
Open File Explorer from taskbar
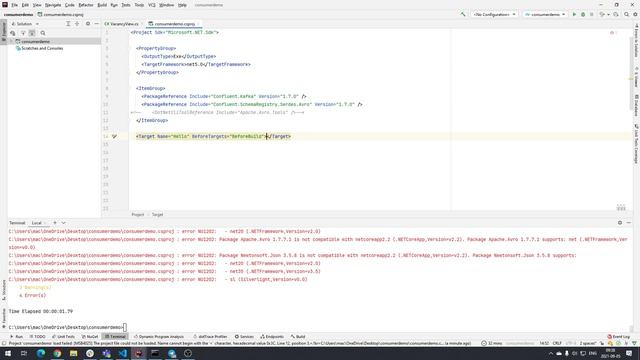pos(73,353)
